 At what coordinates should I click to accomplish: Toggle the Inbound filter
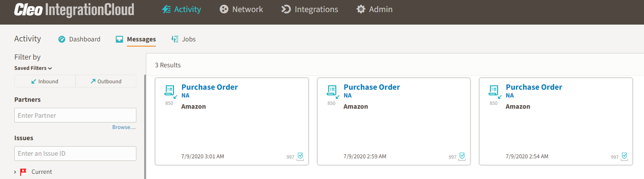point(45,81)
